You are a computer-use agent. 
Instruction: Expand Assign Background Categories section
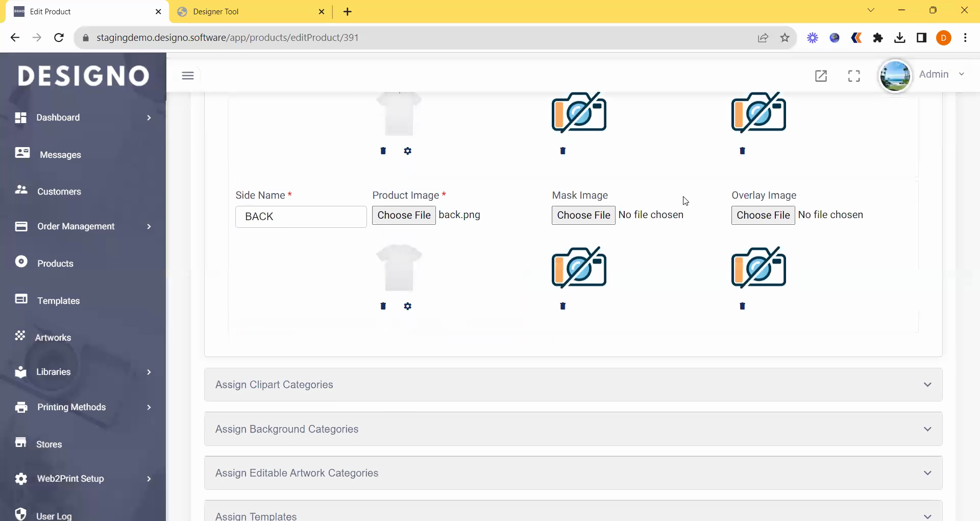tap(573, 429)
